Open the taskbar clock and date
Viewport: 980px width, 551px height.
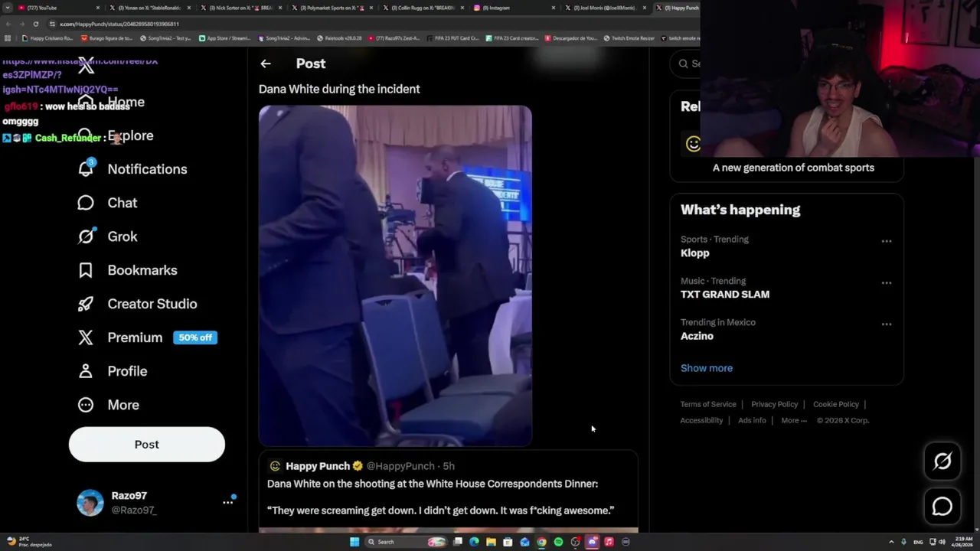[964, 542]
